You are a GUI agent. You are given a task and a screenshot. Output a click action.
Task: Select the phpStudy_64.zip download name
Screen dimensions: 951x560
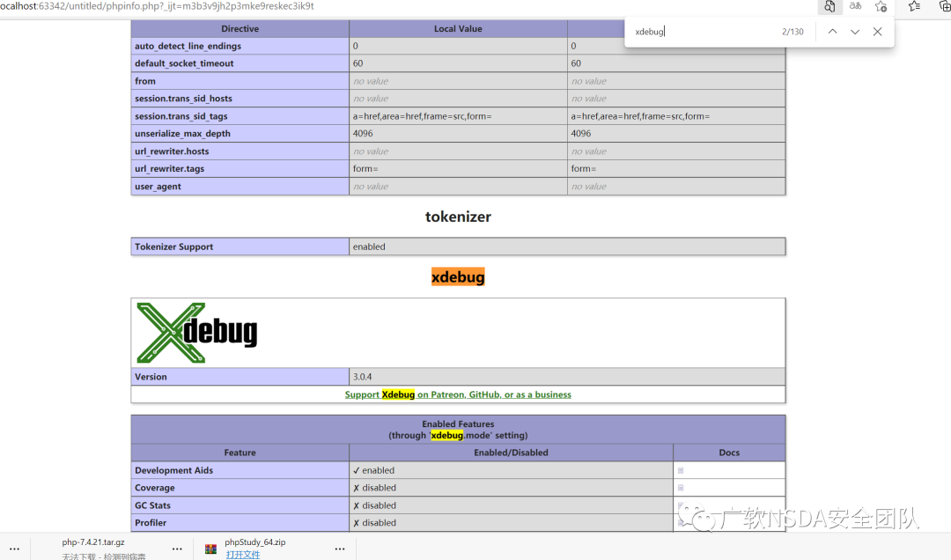(255, 542)
